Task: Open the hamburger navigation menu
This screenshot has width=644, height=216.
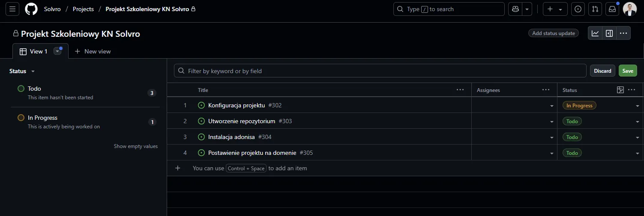Action: point(12,9)
